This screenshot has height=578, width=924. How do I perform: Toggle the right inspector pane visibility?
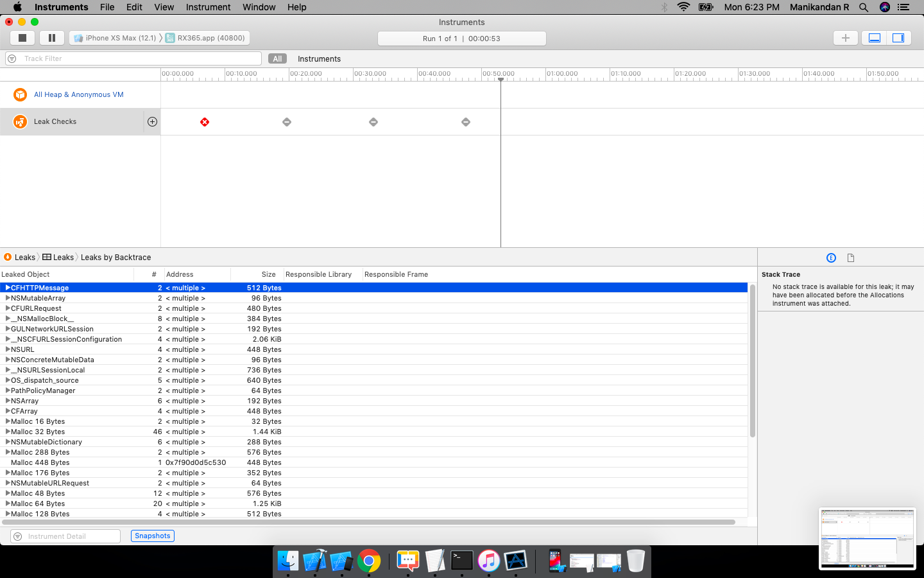(x=899, y=37)
